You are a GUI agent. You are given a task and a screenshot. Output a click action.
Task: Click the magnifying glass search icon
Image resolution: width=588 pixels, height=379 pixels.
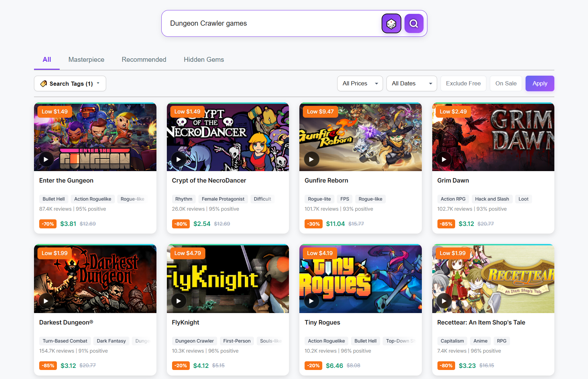pos(414,23)
